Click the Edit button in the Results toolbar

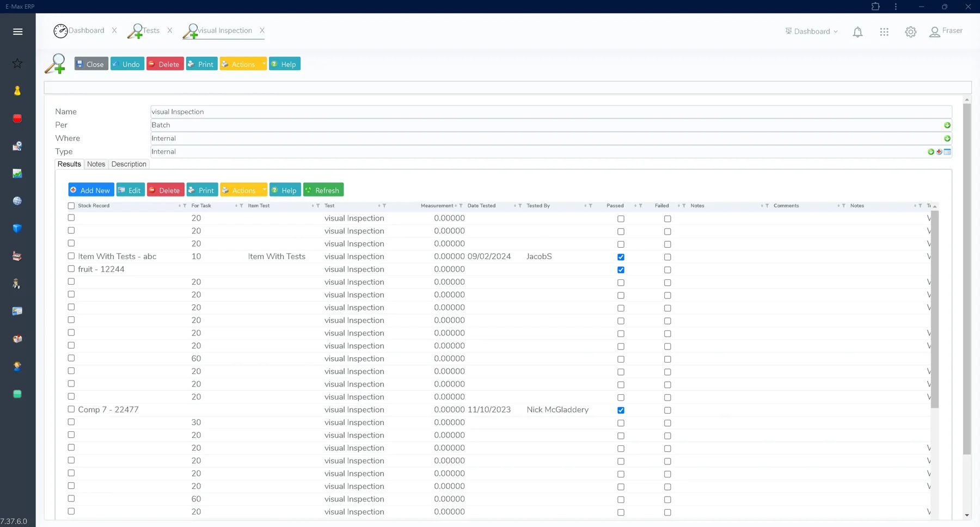click(131, 190)
